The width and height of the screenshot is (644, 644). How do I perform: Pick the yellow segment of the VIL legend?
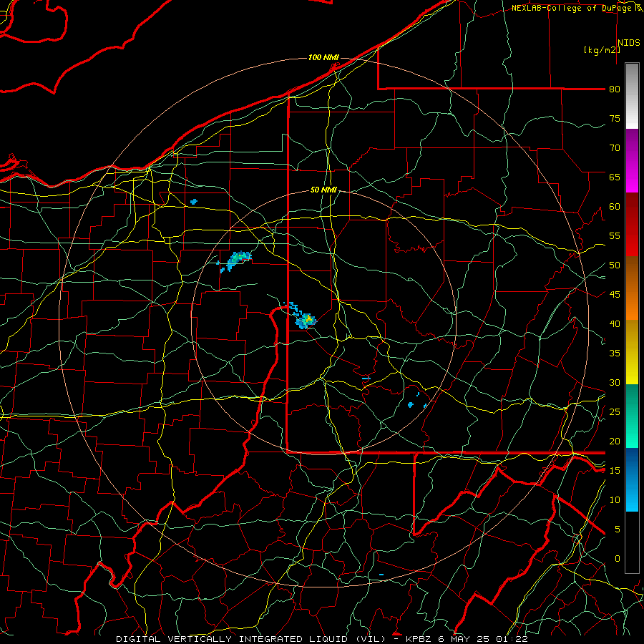(x=632, y=352)
